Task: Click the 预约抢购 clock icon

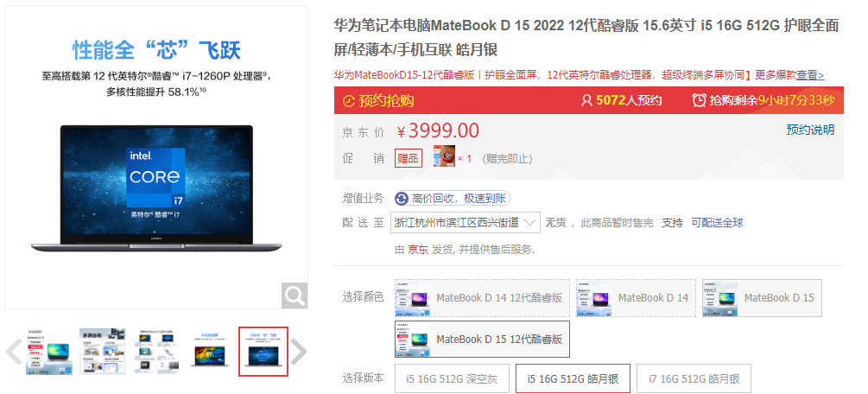Action: 348,101
